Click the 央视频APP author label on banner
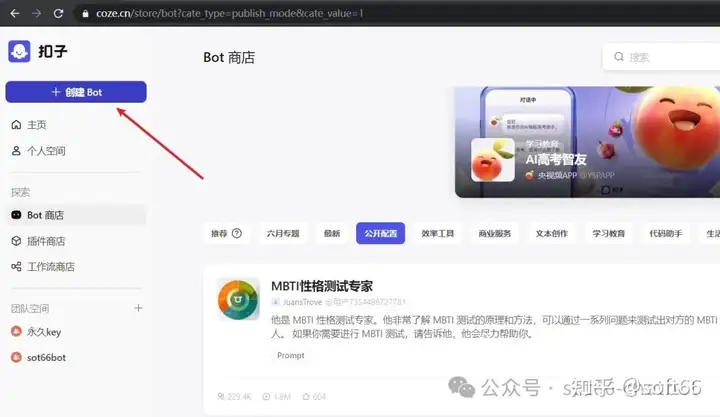Viewport: 720px width, 417px height. pyautogui.click(x=557, y=175)
